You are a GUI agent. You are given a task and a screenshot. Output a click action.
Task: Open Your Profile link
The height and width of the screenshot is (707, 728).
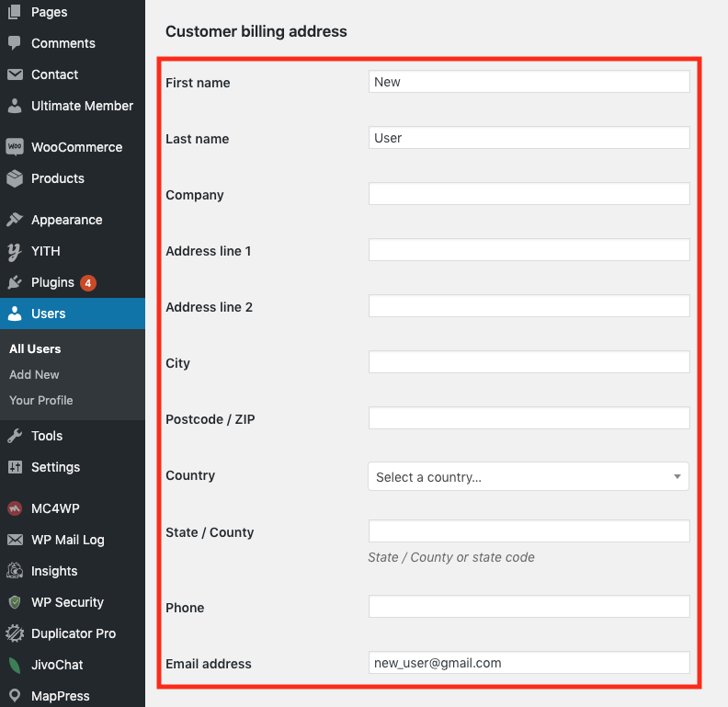click(40, 400)
